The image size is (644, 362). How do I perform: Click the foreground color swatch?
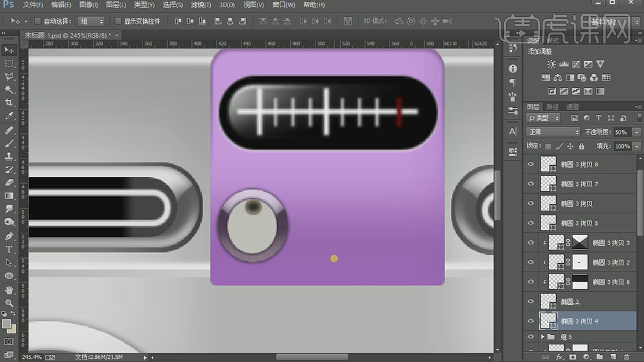(6, 324)
